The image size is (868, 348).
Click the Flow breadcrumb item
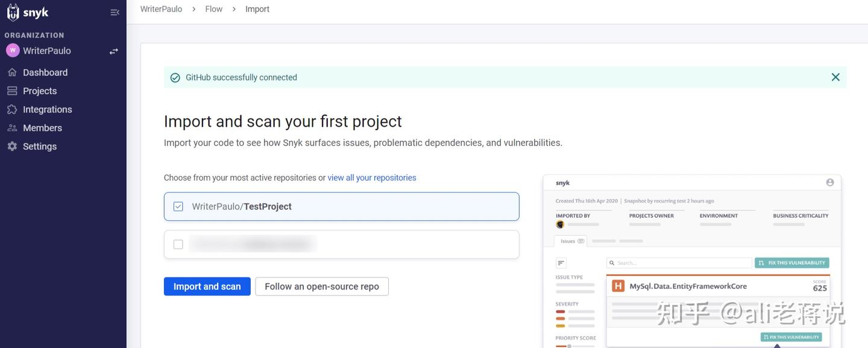pos(214,9)
